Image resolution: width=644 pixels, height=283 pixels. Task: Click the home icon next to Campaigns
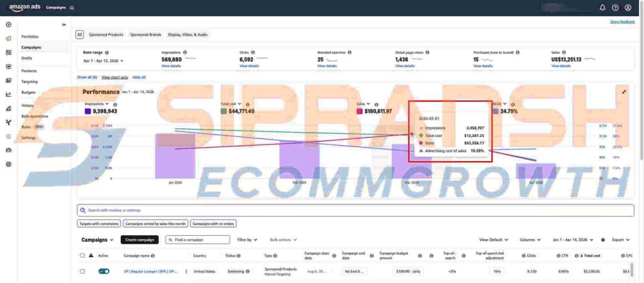coord(72,8)
